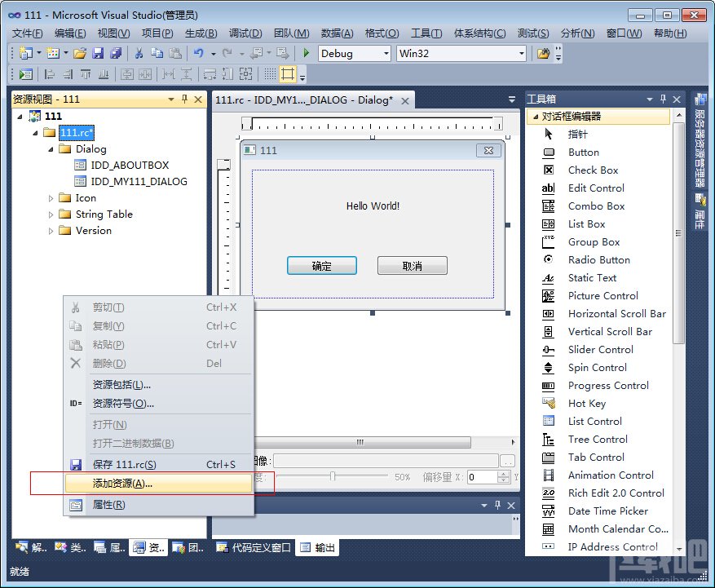
Task: Switch to the 输出 tab at the bottom
Action: tap(317, 547)
